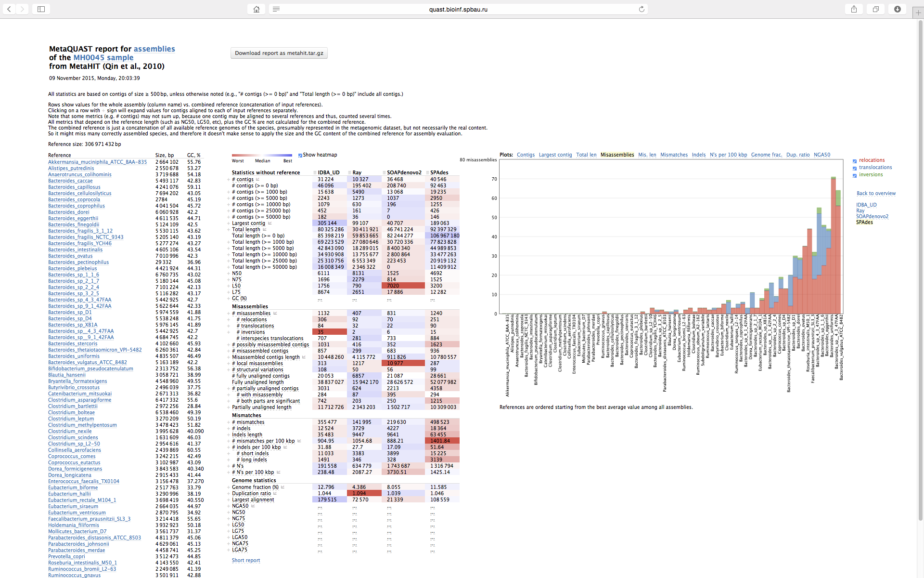Click drag handle before IDBA_UD column
The image size is (924, 578).
[315, 172]
